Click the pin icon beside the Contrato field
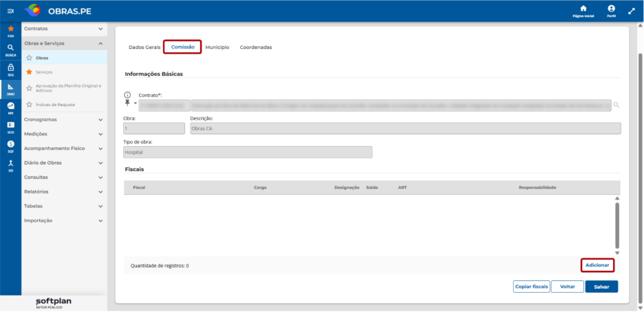This screenshot has height=312, width=644. pos(127,103)
